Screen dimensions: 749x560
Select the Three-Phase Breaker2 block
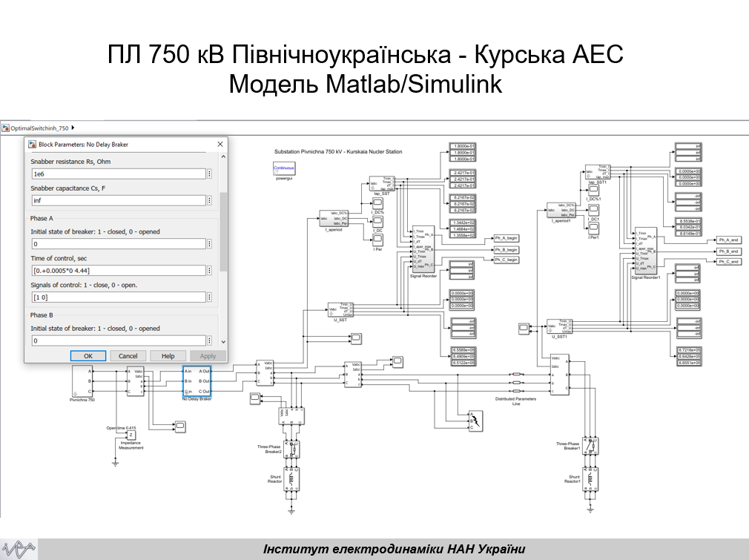292,449
